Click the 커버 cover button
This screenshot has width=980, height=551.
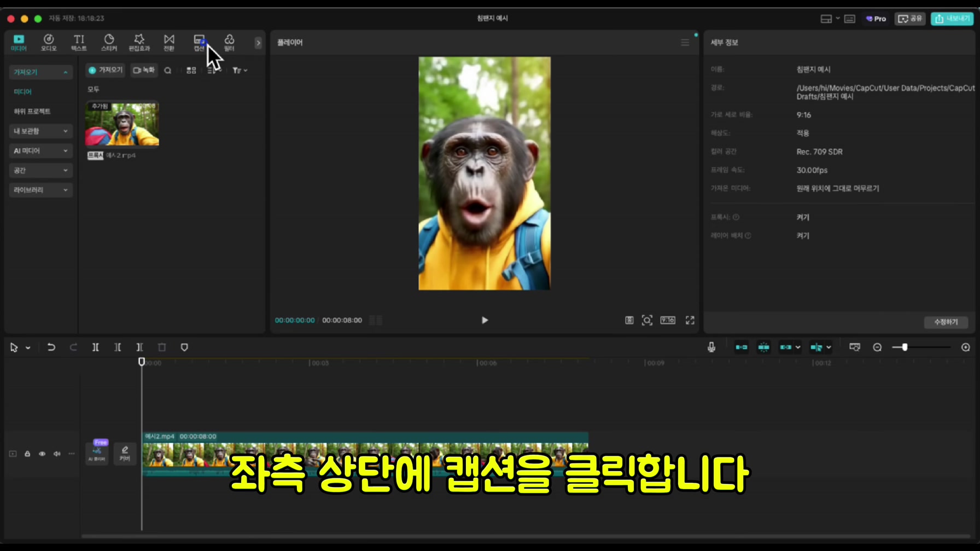(125, 453)
